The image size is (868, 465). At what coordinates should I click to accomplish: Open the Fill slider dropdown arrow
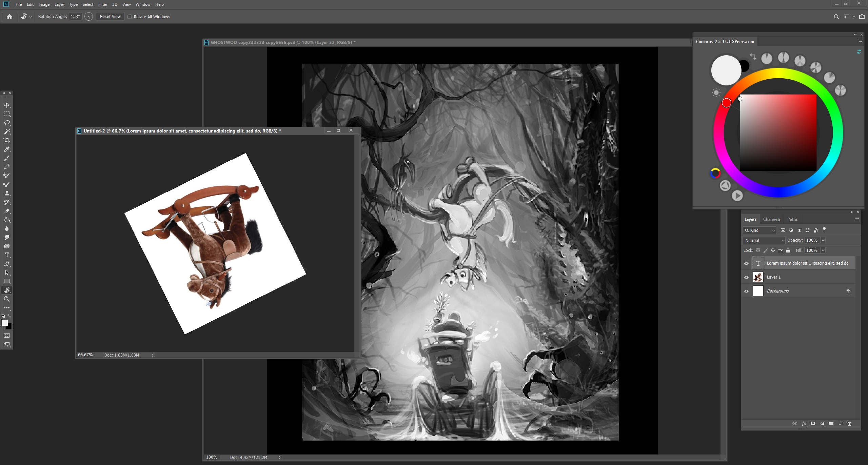823,250
